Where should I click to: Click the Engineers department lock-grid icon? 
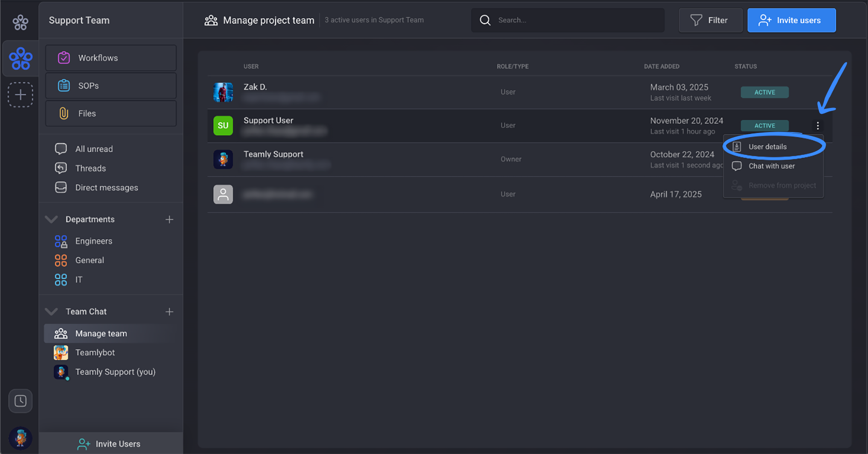[x=61, y=241]
